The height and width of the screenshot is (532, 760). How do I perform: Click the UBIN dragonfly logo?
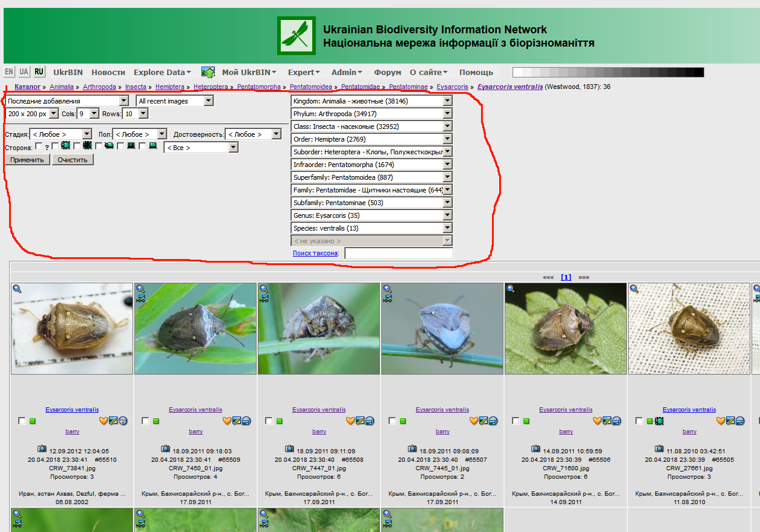296,36
